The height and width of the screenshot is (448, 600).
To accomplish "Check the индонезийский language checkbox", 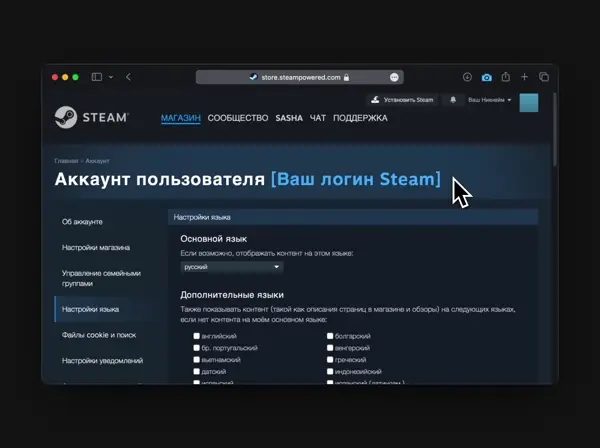I will (x=330, y=371).
